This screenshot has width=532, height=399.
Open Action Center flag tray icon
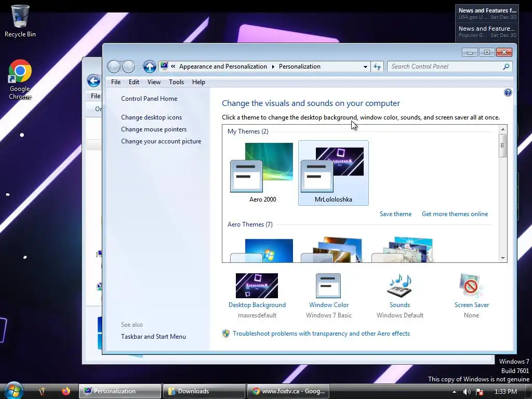[x=480, y=392]
